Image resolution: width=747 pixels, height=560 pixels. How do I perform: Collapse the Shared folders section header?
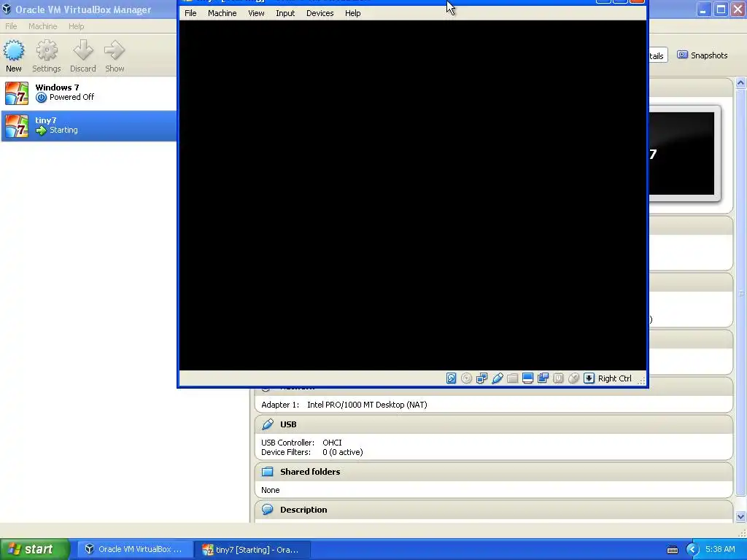[x=494, y=472]
